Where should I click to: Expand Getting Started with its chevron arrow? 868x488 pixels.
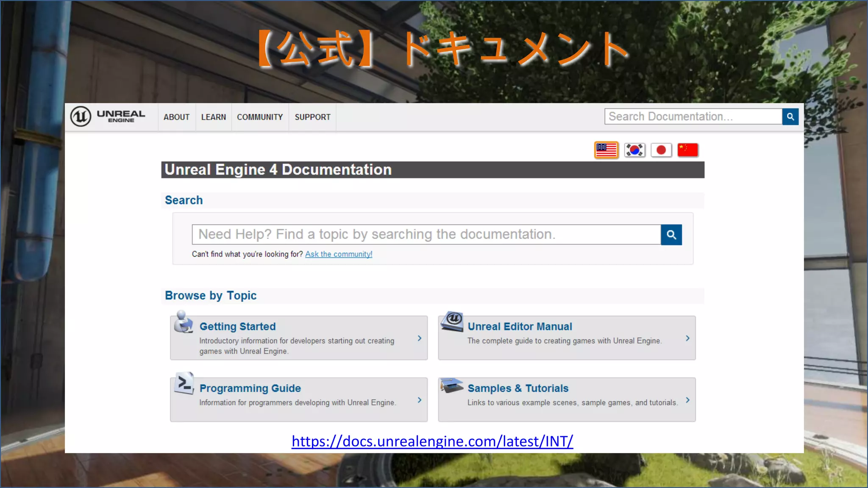tap(420, 338)
